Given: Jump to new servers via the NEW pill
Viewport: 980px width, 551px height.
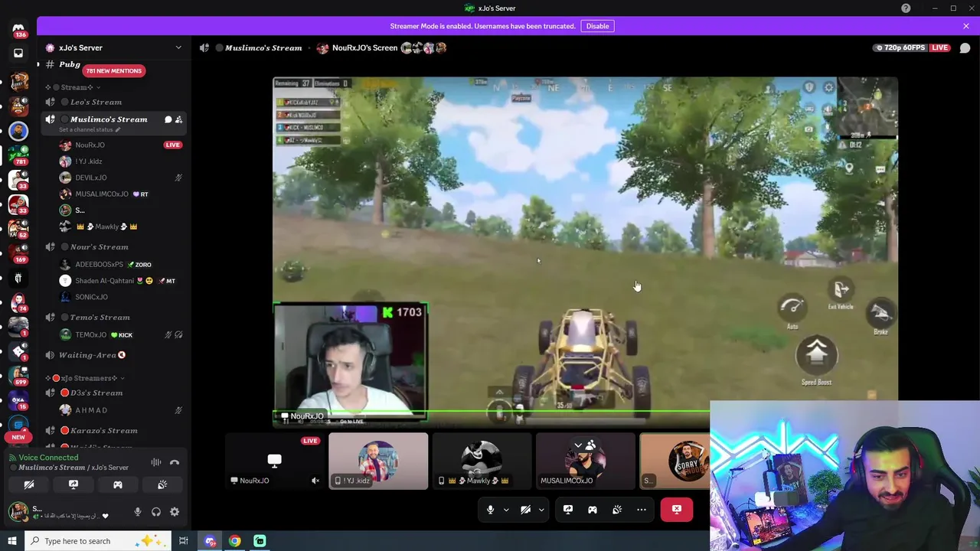Looking at the screenshot, I should point(18,437).
